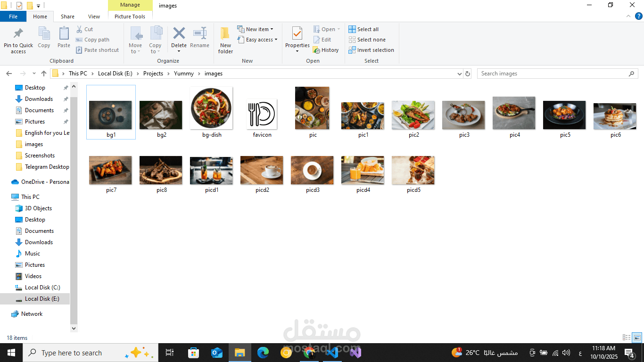Screen dimensions: 644x362
Task: Click the Search images field
Action: 558,74
